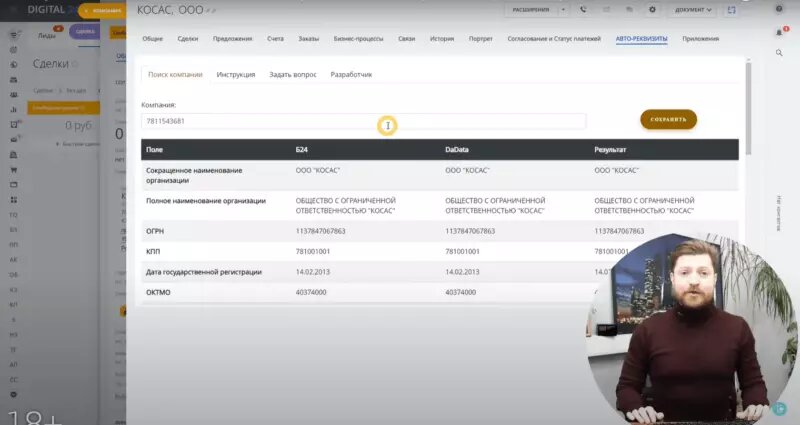Viewport: 800px width, 425px height.
Task: Click the КПП row label
Action: pyautogui.click(x=153, y=252)
